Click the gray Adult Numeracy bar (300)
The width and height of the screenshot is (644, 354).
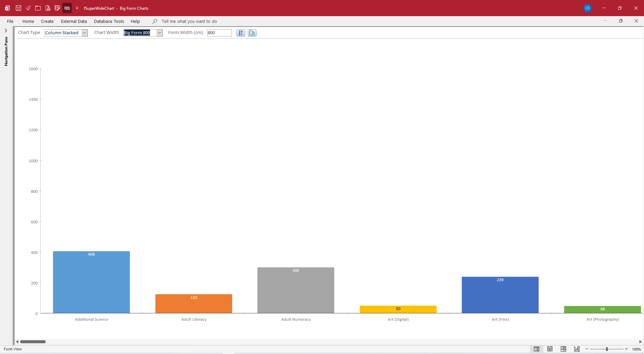(296, 290)
